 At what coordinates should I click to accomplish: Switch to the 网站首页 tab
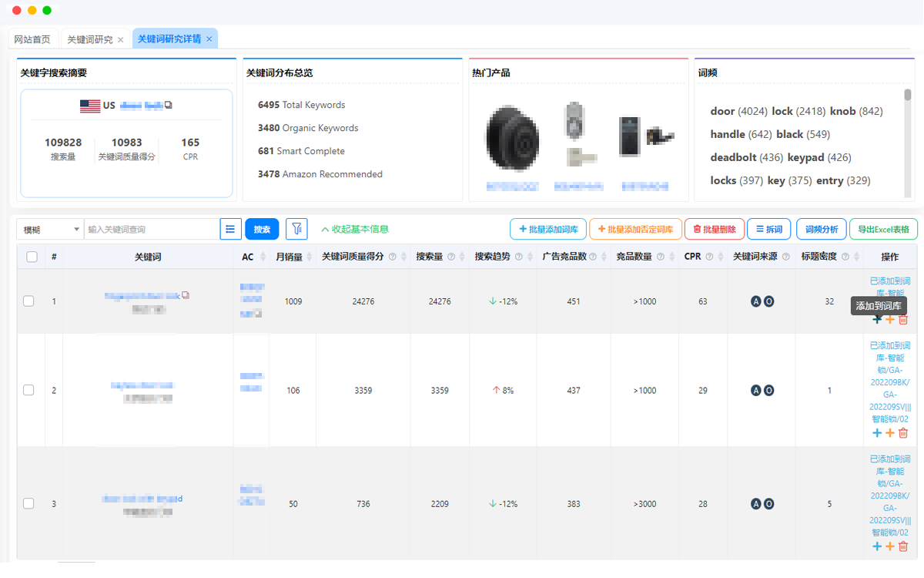(32, 39)
